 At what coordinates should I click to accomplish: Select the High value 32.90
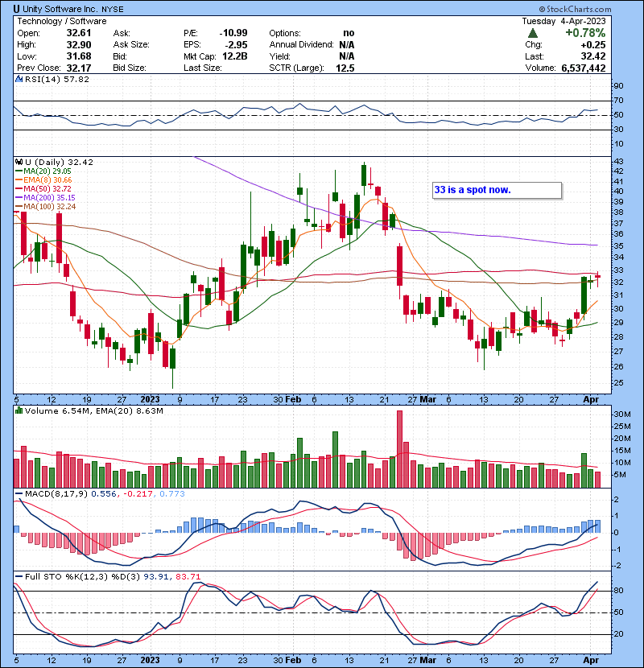[78, 44]
